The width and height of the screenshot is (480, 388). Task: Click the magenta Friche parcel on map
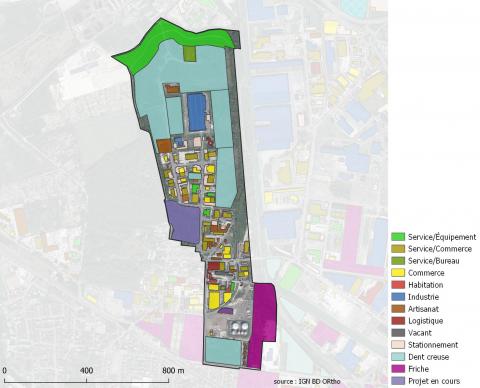(x=263, y=325)
